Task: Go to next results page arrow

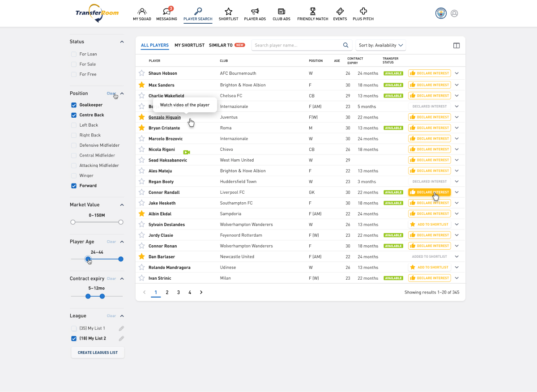Action: point(201,292)
